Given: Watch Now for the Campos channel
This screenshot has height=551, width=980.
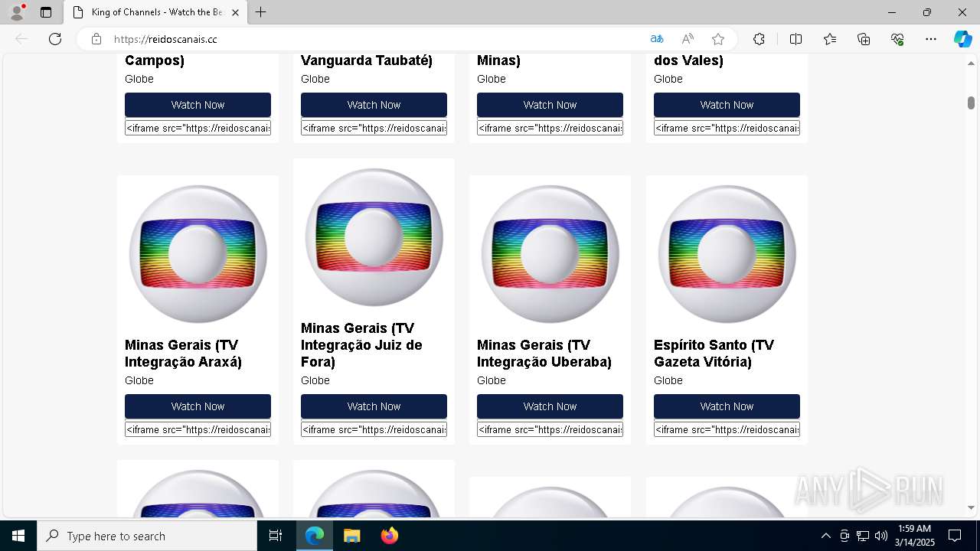Looking at the screenshot, I should pyautogui.click(x=198, y=105).
